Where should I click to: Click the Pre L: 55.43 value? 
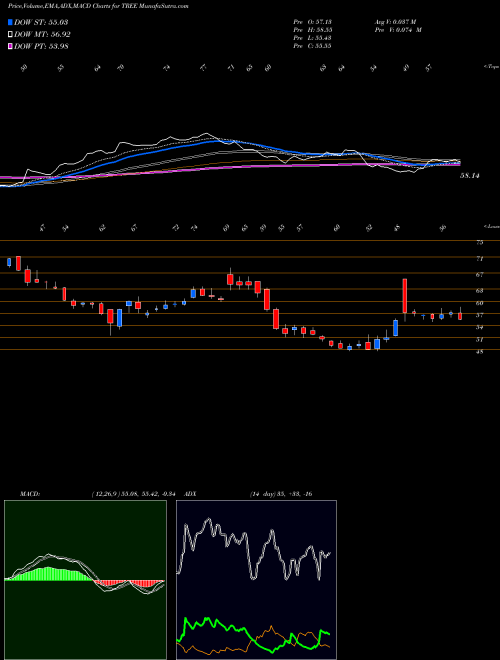tap(312, 38)
